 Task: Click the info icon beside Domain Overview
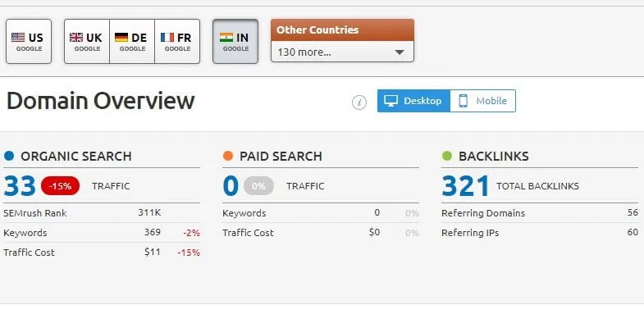[x=359, y=102]
